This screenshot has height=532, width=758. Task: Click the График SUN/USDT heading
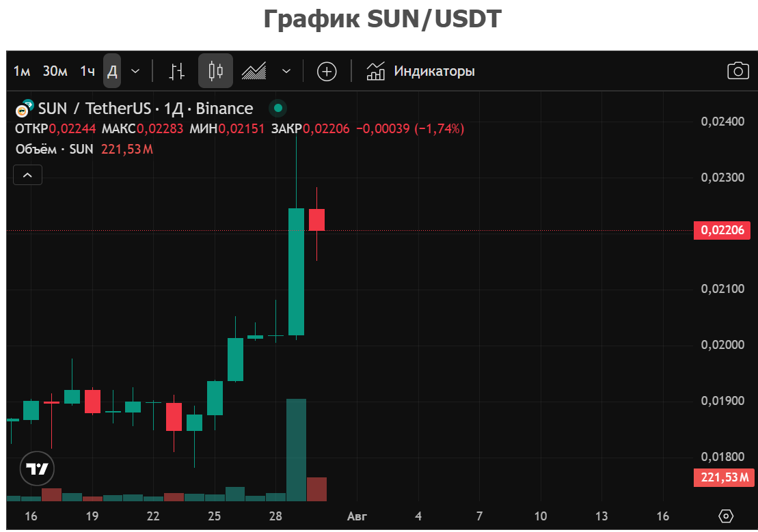pos(382,19)
